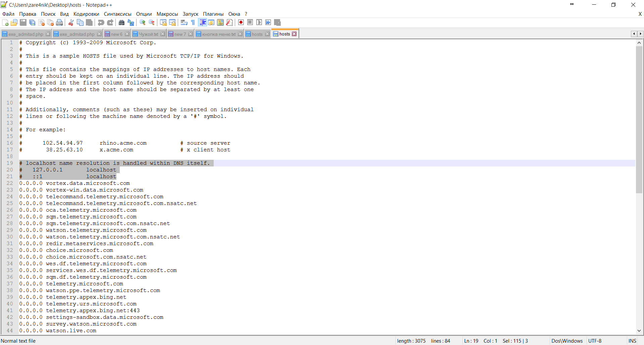Open the Replace dialog toolbar icon

click(x=131, y=22)
